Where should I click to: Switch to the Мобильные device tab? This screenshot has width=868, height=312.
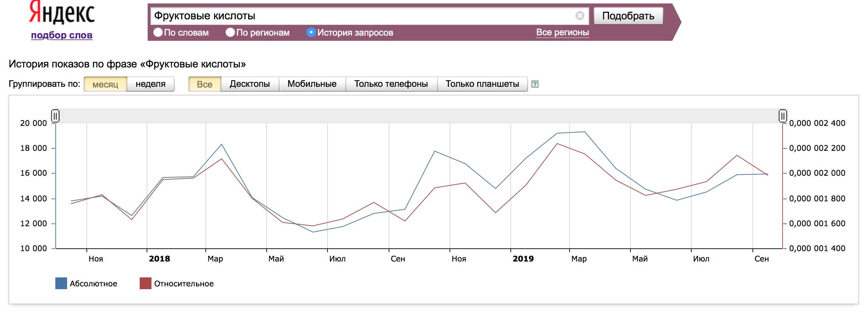point(312,84)
